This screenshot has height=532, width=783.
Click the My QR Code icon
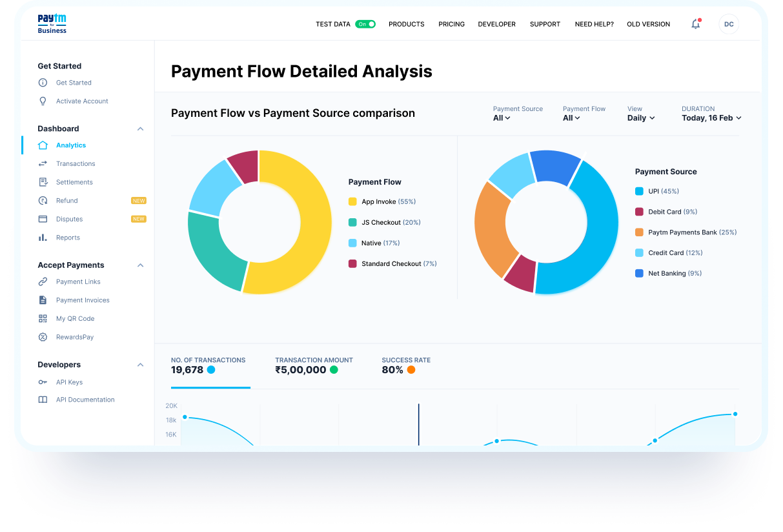click(x=42, y=318)
